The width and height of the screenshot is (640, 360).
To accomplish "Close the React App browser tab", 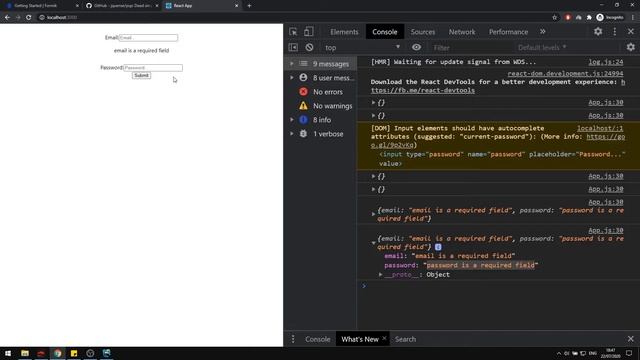I will coord(236,6).
